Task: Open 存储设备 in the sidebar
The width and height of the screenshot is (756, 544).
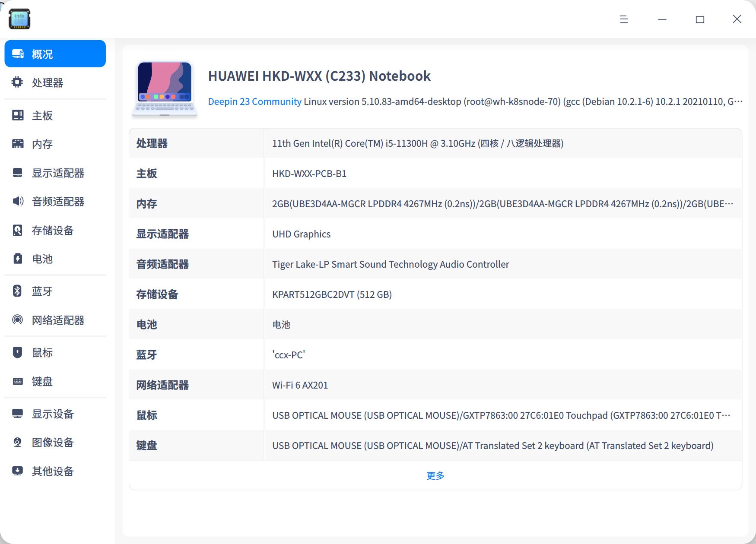Action: click(x=55, y=230)
